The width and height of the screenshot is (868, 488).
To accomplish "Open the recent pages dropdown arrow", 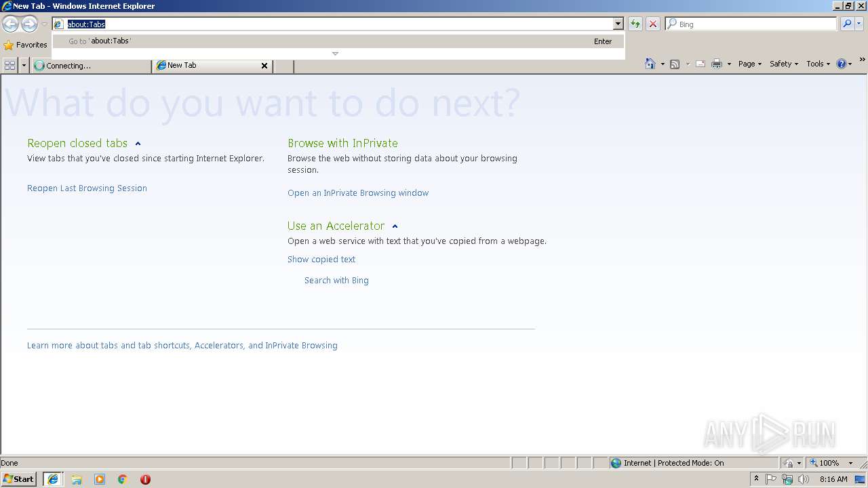I will 44,24.
